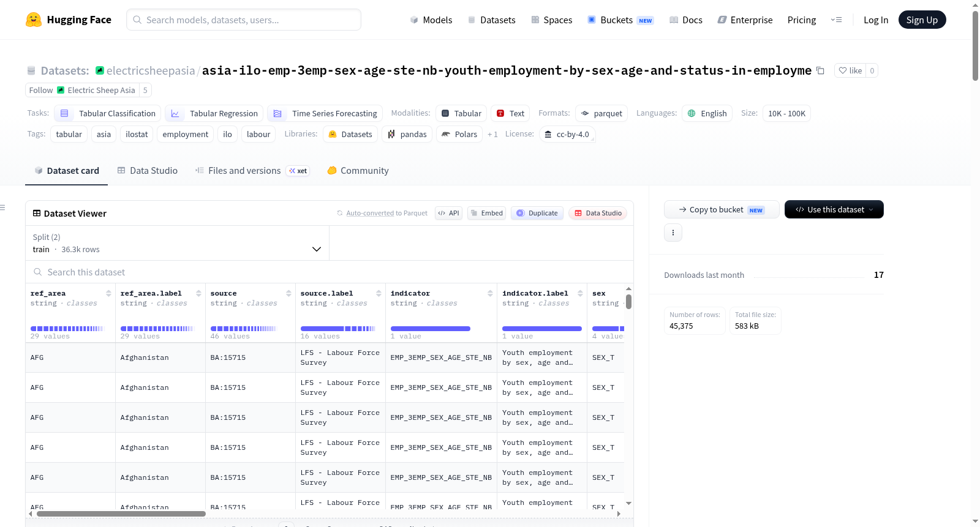The image size is (980, 527).
Task: Click the table horizontal scrollbar
Action: tap(121, 514)
